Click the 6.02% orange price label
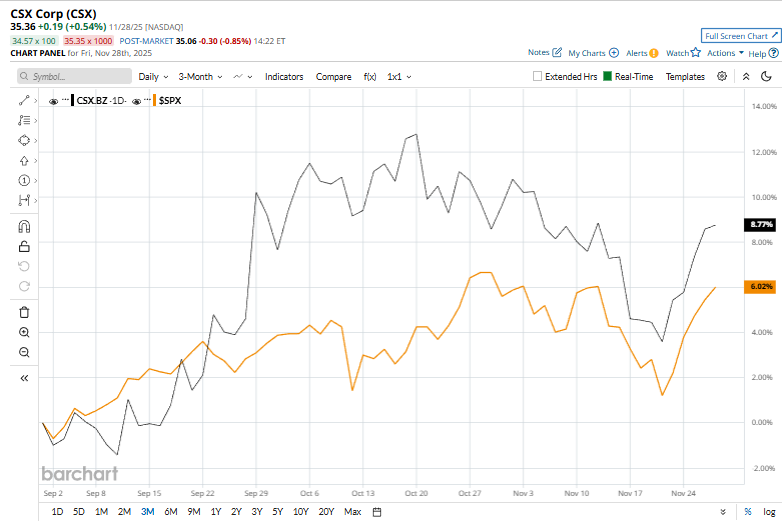Image resolution: width=782 pixels, height=525 pixels. click(x=760, y=287)
